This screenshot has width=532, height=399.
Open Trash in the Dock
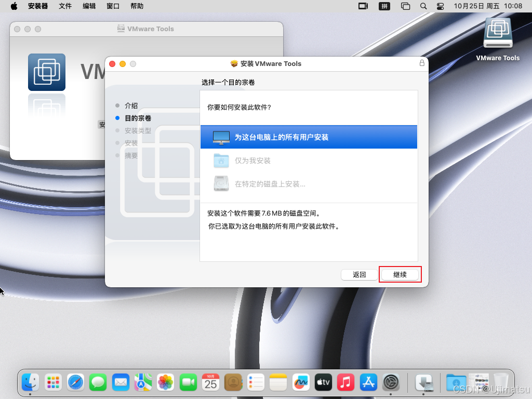[x=501, y=383]
